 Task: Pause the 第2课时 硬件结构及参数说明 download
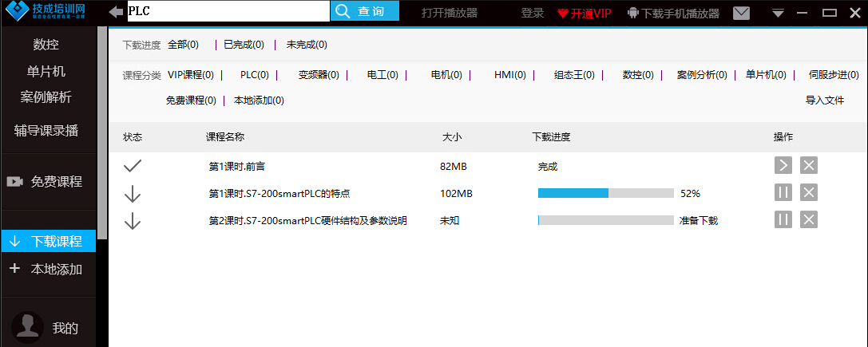pos(783,220)
